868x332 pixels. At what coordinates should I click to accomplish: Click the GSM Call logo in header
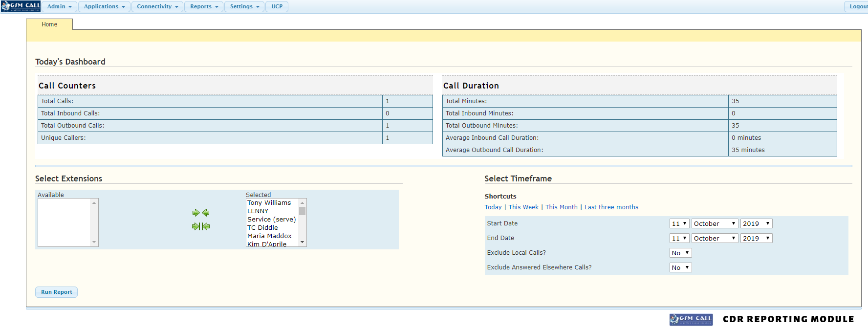[x=21, y=6]
